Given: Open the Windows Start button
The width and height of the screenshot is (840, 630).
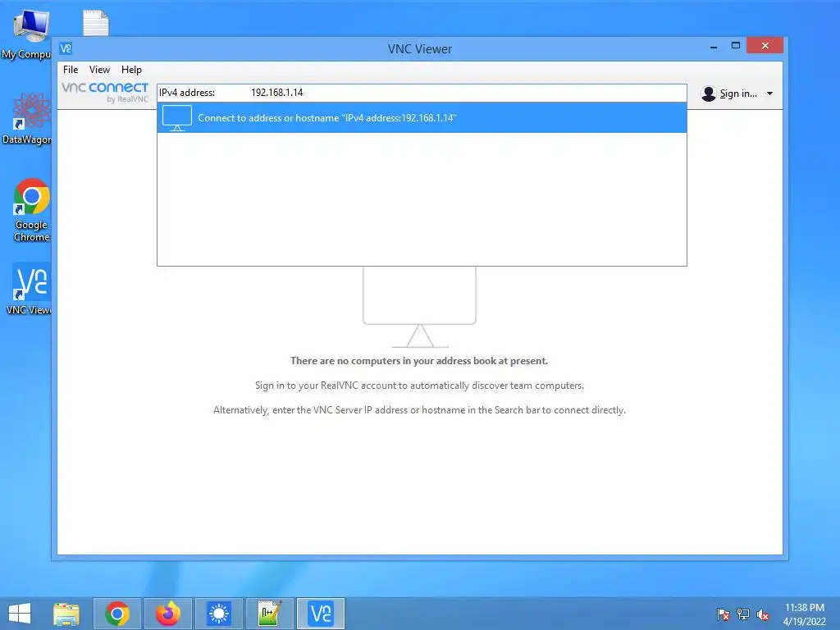Looking at the screenshot, I should [x=20, y=614].
